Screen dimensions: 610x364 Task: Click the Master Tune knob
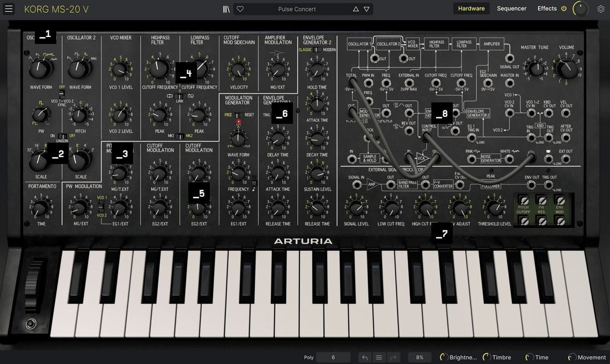click(x=536, y=69)
